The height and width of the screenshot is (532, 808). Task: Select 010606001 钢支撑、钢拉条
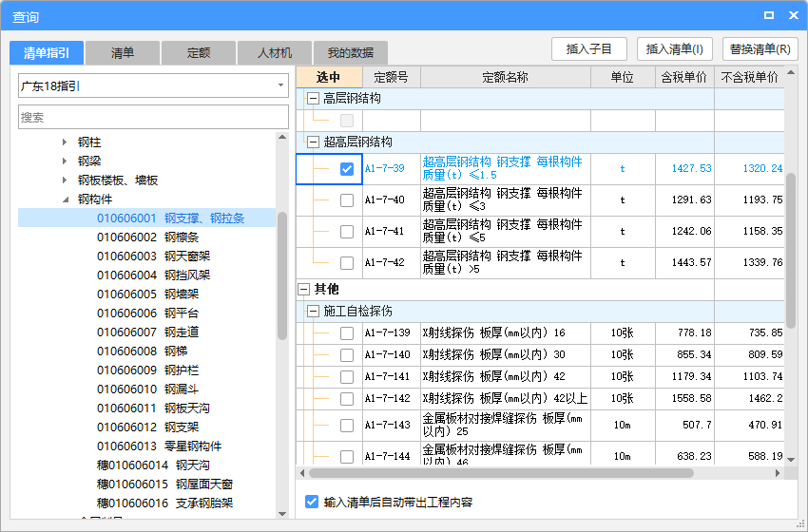170,218
